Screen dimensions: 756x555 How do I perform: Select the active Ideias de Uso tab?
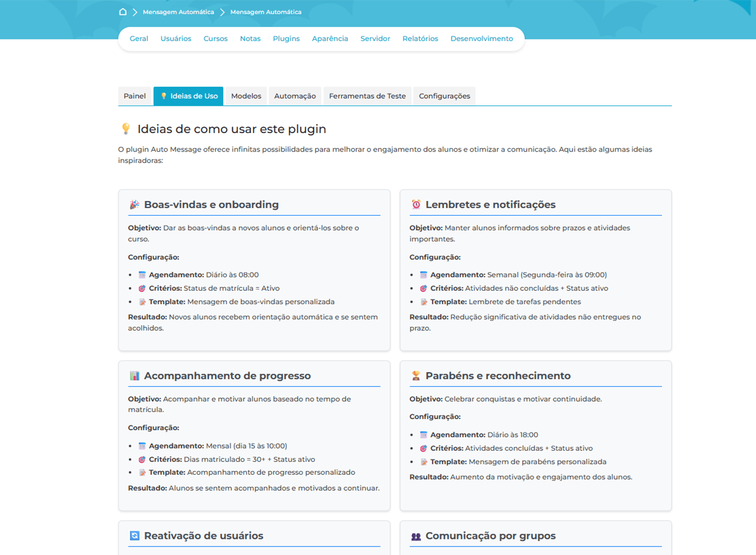pyautogui.click(x=189, y=96)
